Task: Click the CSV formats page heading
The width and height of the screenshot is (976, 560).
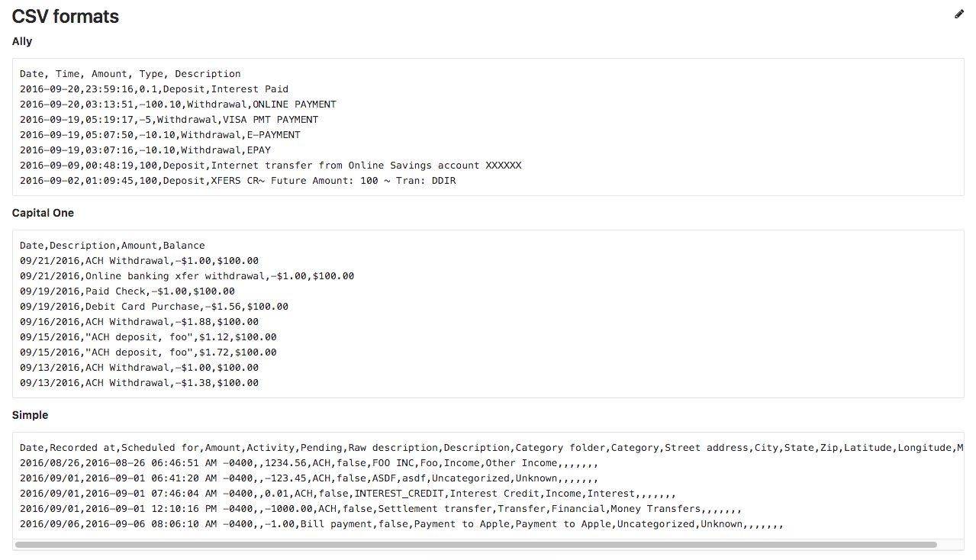Action: click(x=65, y=16)
